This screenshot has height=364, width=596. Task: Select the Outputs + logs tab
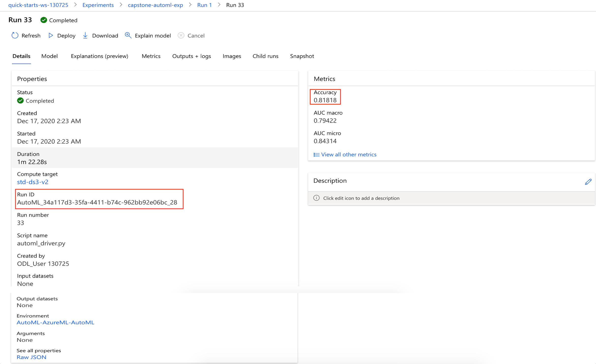(x=192, y=56)
